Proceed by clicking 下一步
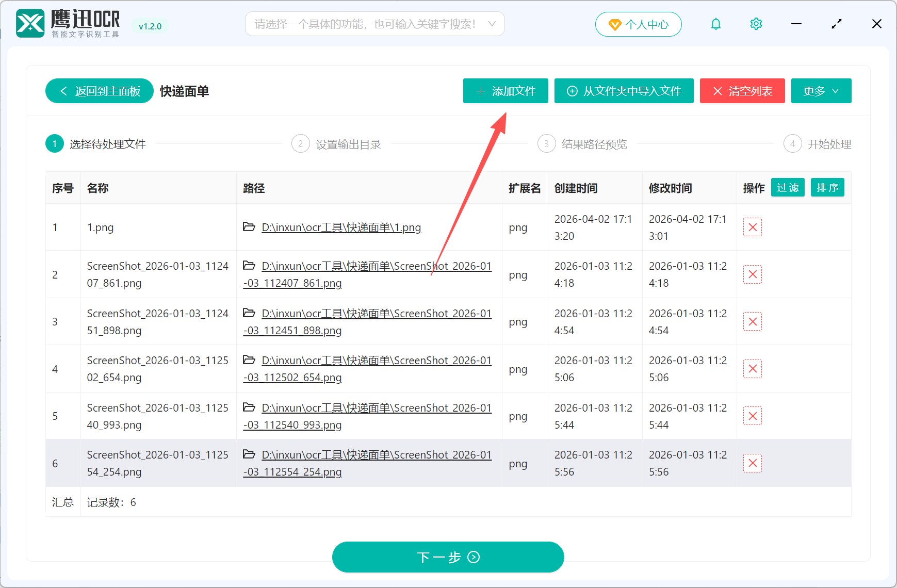The image size is (897, 588). pyautogui.click(x=448, y=557)
